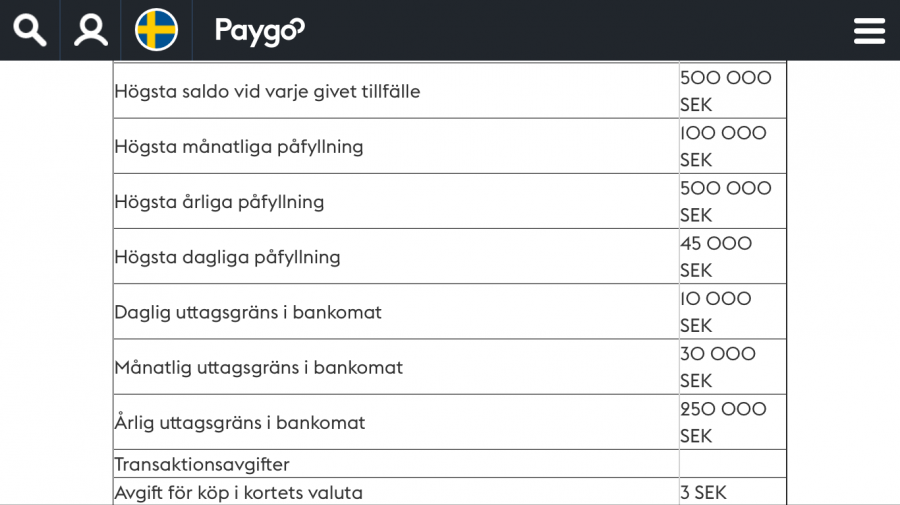
Task: Select the 10 000 SEK value cell
Action: (x=716, y=312)
